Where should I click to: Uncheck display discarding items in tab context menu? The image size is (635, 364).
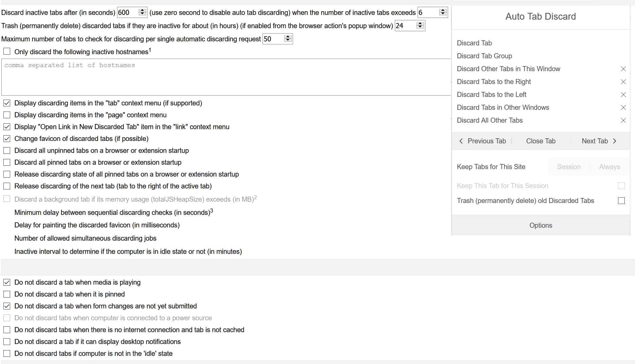(7, 103)
